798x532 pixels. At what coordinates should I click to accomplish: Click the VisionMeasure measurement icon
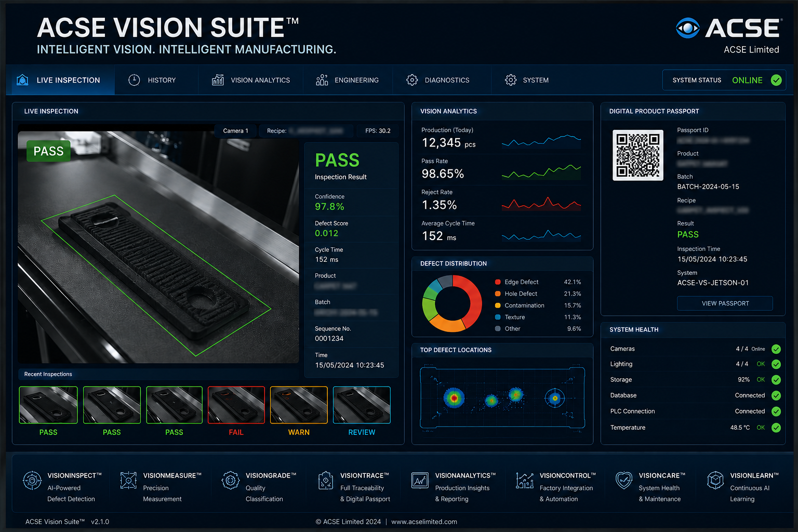[x=128, y=481]
